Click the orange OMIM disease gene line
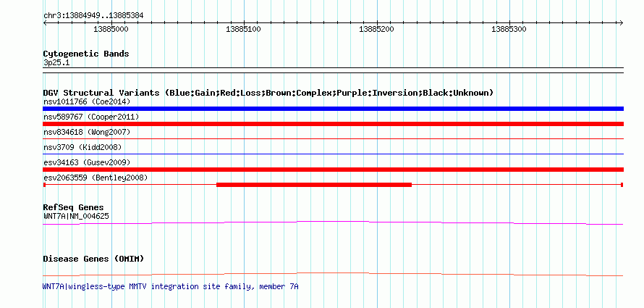Viewport: 644px width, 308px height. pyautogui.click(x=333, y=274)
